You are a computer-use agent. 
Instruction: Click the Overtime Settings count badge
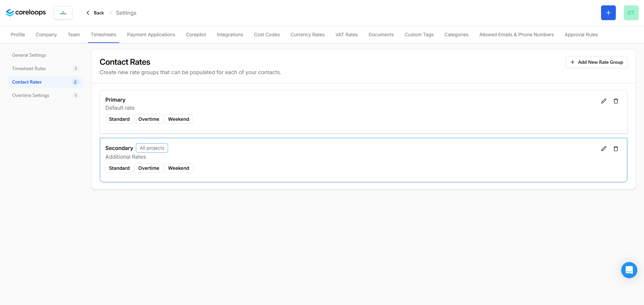[x=75, y=95]
